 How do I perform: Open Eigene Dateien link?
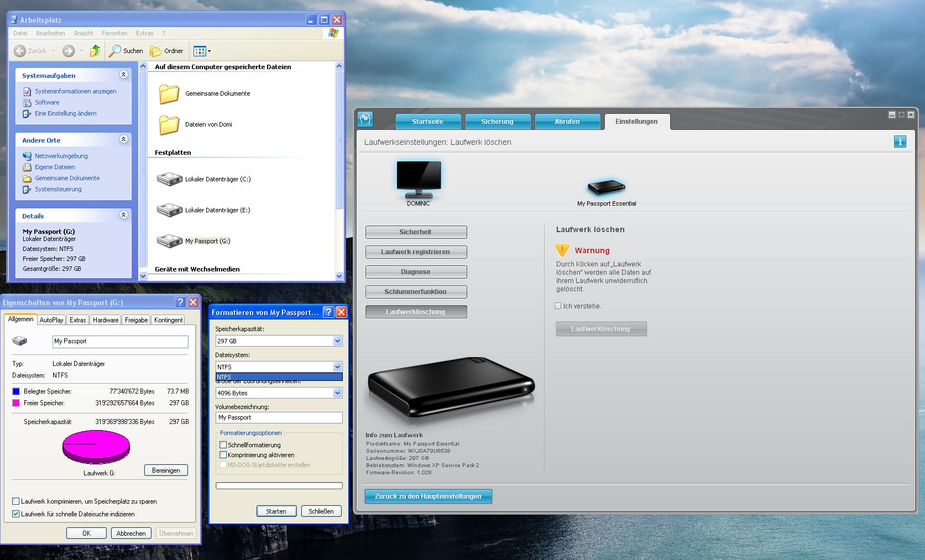(55, 167)
